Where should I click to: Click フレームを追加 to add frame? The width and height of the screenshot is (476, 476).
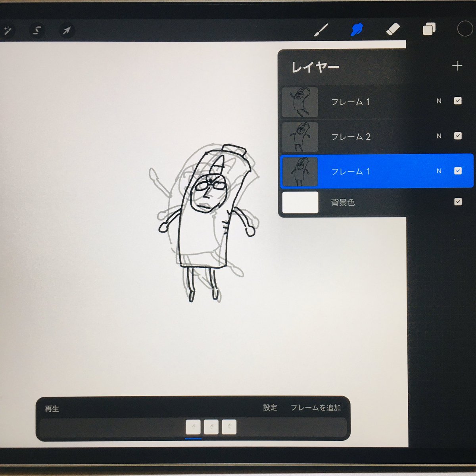tap(315, 408)
